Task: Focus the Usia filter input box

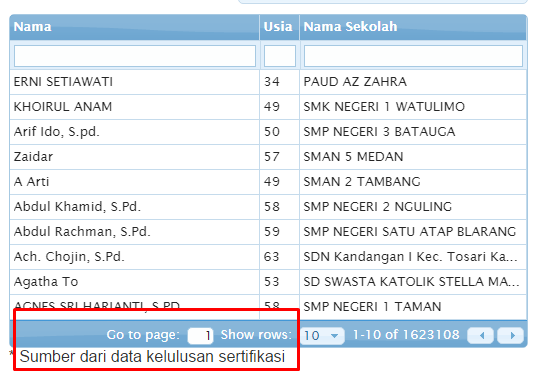Action: [280, 56]
